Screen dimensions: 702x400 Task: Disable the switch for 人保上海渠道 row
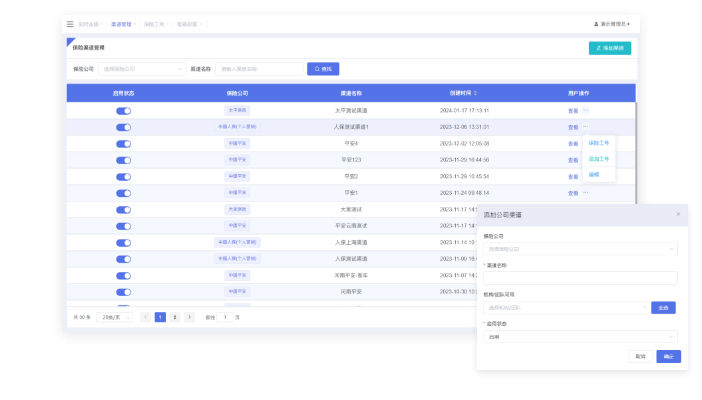[123, 242]
